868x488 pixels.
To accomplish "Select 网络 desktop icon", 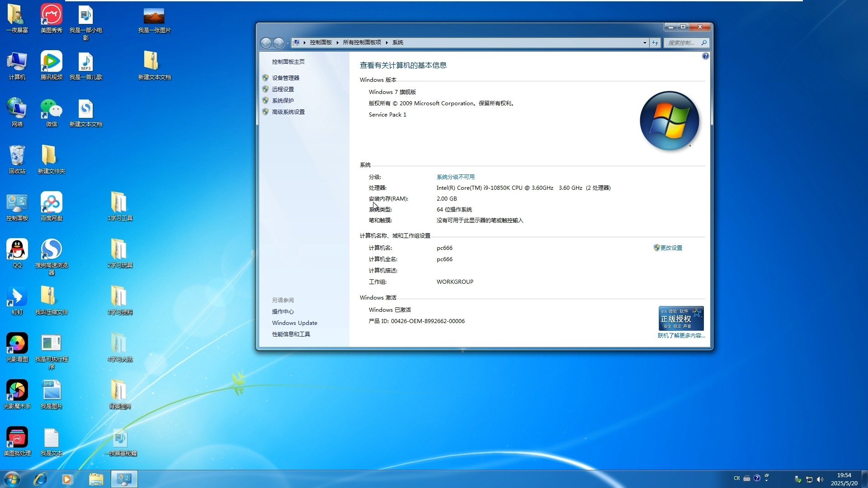I will (17, 113).
